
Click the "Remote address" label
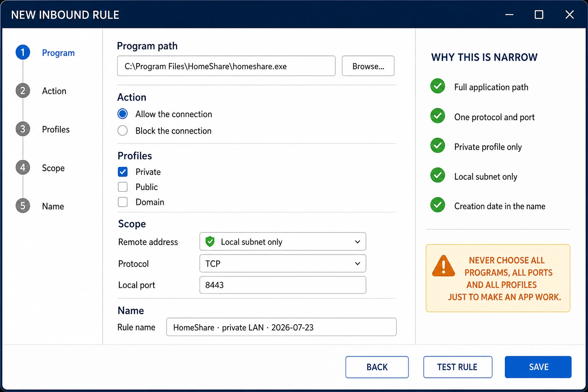click(x=148, y=242)
